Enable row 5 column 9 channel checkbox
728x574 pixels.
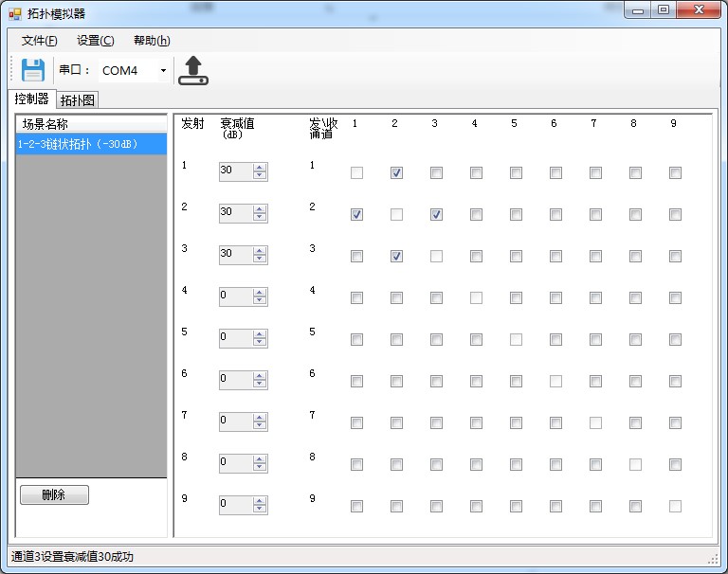(x=675, y=340)
